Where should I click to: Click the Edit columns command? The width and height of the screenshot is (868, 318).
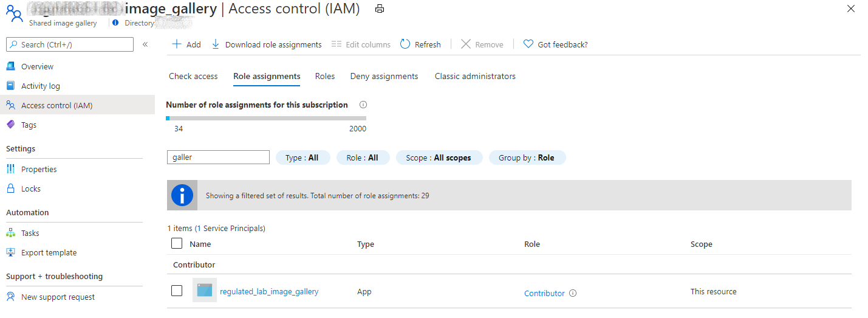pos(361,44)
